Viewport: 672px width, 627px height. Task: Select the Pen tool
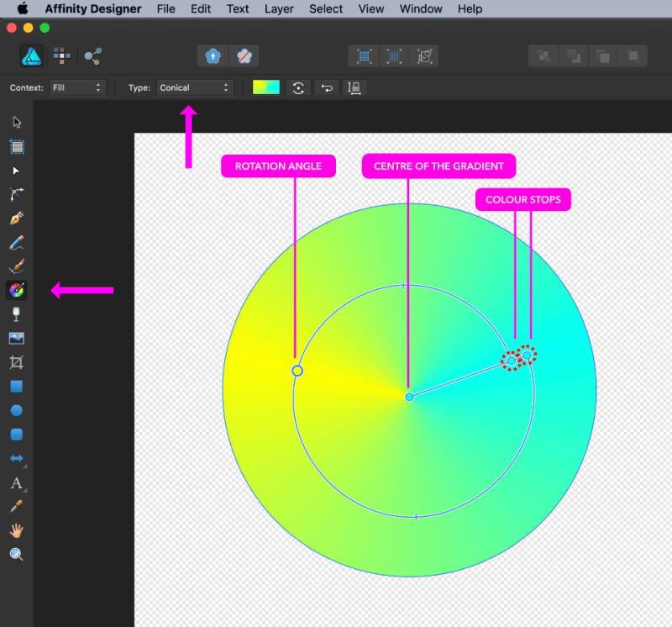click(x=17, y=218)
